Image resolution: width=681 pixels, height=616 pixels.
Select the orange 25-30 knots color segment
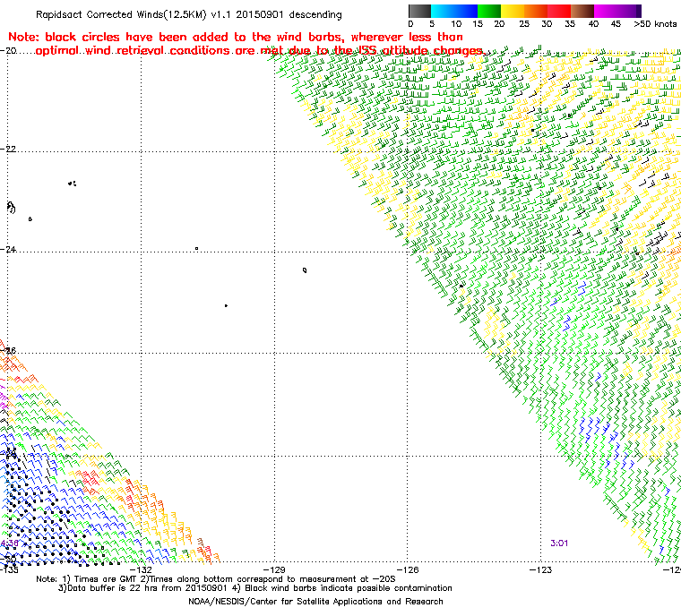536,11
